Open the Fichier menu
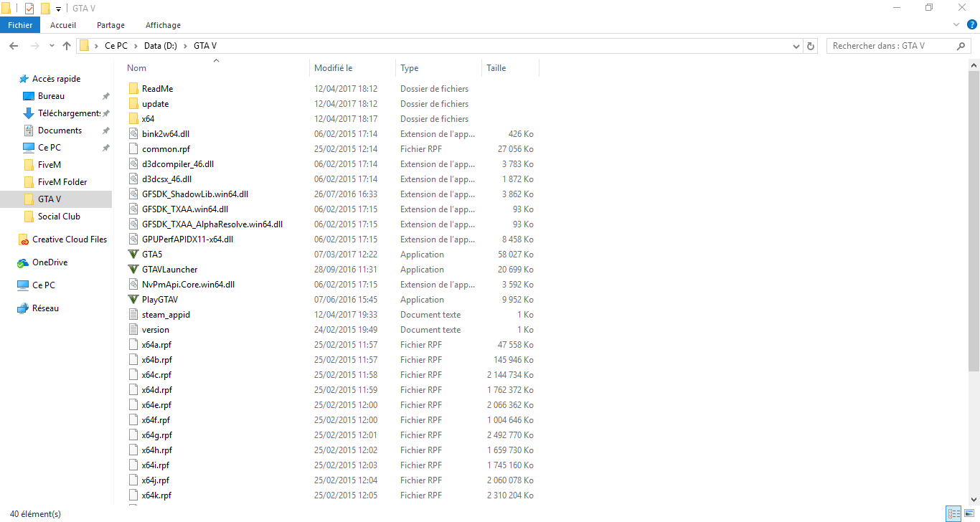 (x=20, y=25)
